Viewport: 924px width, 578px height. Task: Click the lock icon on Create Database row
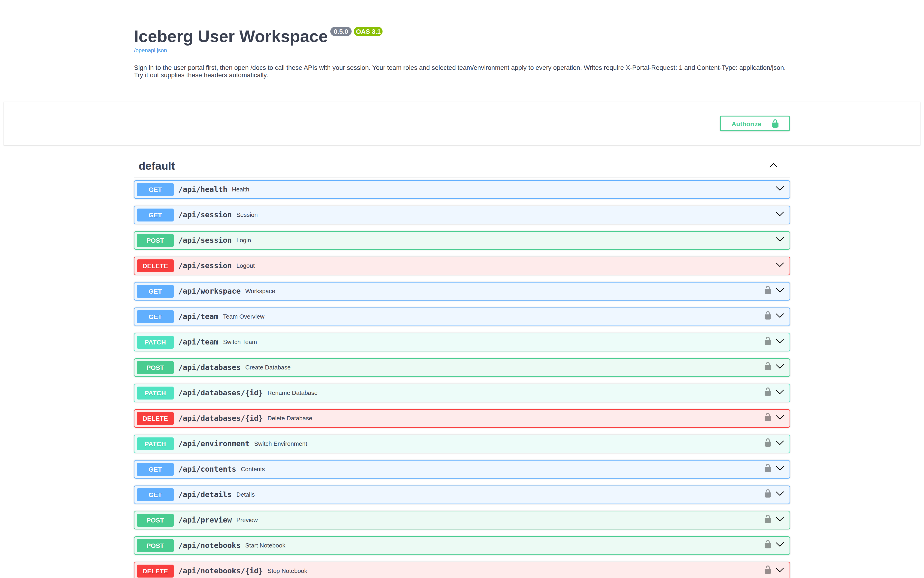(x=767, y=367)
